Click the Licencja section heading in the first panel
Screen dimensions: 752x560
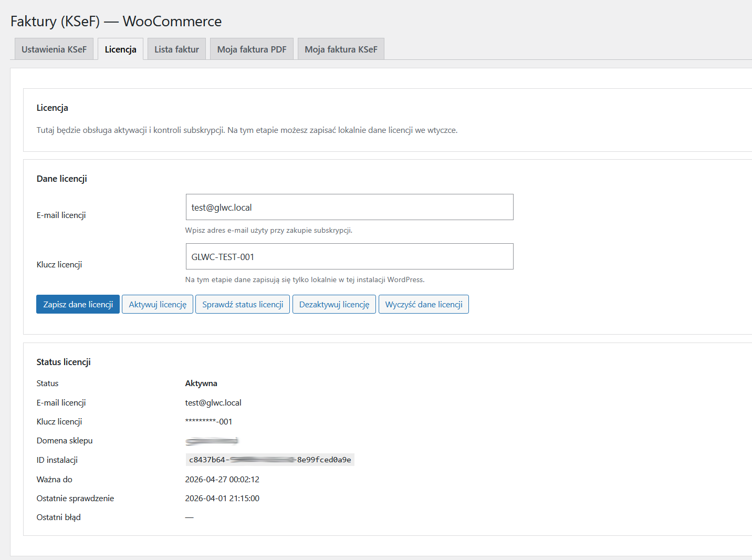click(x=53, y=108)
